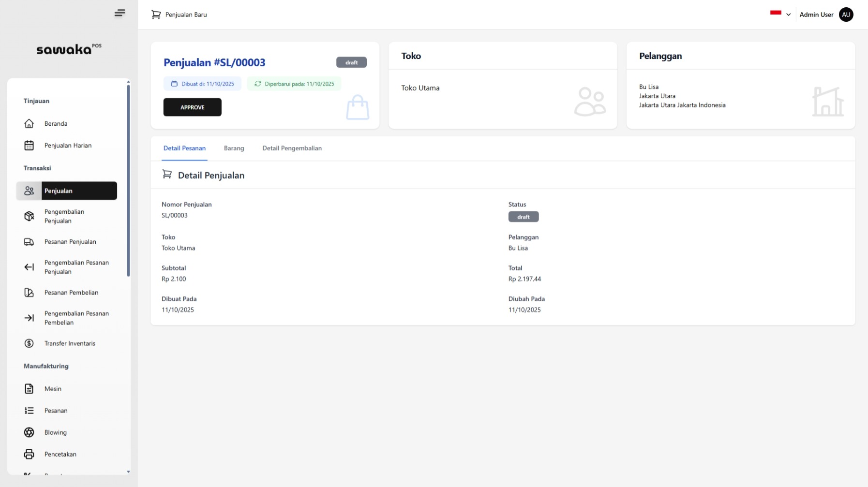
Task: Open Penjualan Harian calendar icon
Action: point(29,146)
